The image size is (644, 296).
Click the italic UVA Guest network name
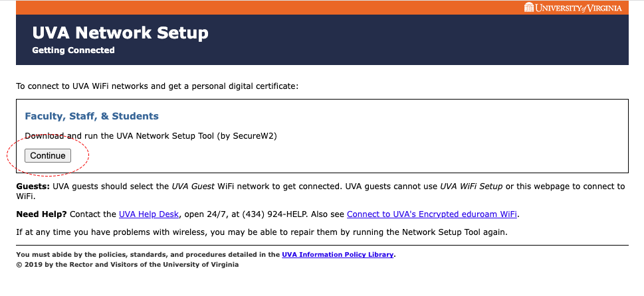(193, 186)
